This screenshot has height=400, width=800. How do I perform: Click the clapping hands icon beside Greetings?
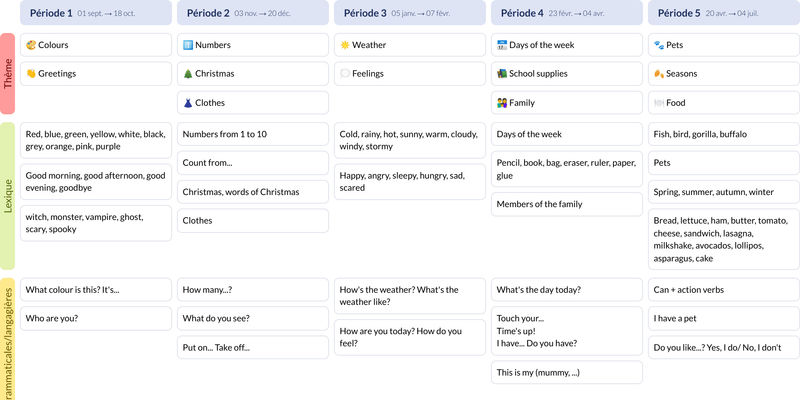coord(31,73)
